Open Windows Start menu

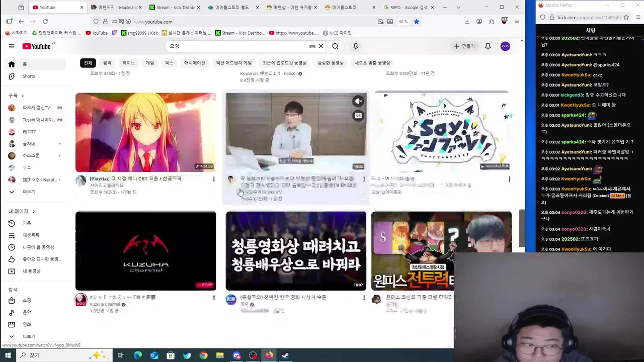[x=8, y=355]
